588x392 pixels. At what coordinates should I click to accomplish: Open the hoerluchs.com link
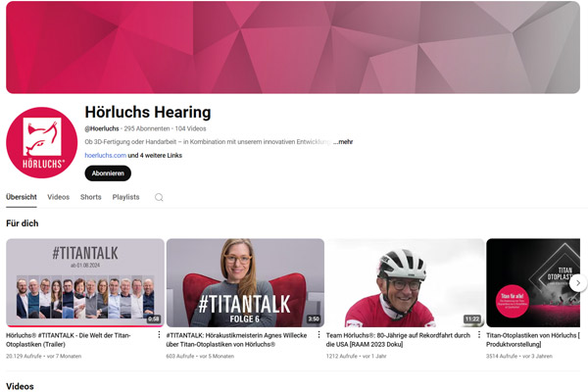pyautogui.click(x=106, y=155)
